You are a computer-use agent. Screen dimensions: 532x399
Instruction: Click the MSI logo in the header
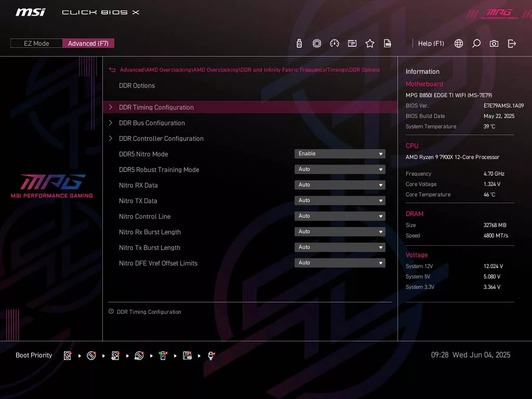coord(30,12)
